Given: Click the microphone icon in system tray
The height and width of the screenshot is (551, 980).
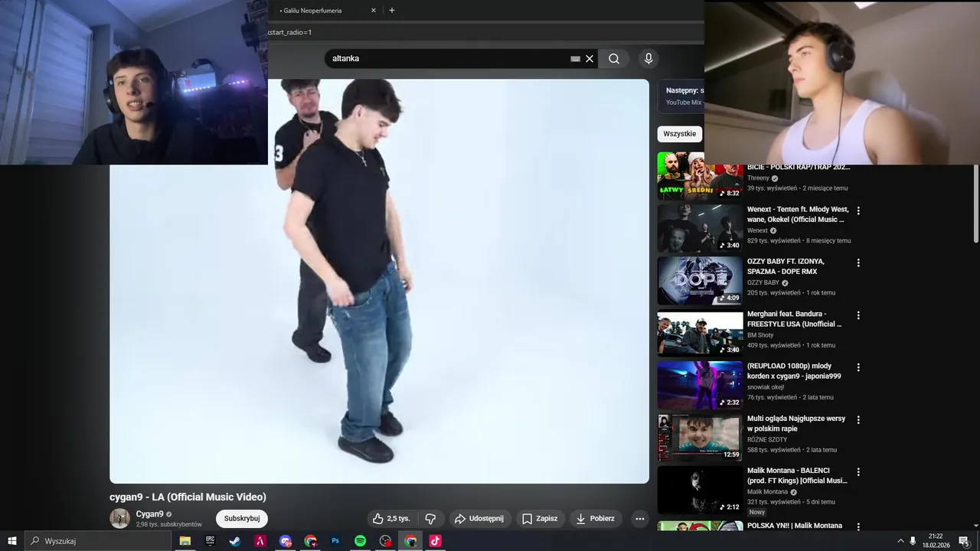Looking at the screenshot, I should [x=913, y=541].
